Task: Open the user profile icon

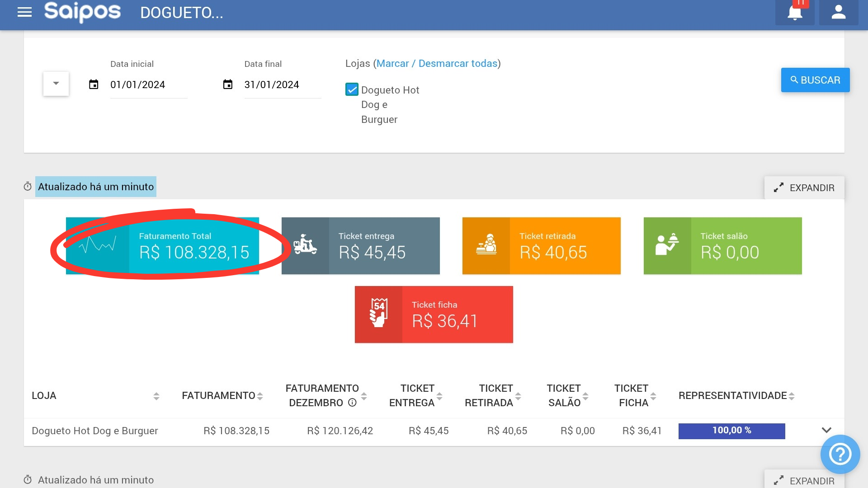Action: pos(838,13)
